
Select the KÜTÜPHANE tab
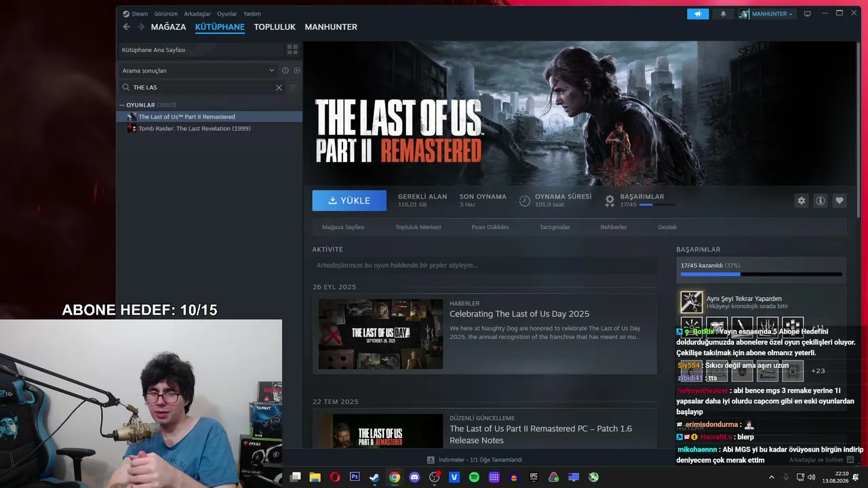pos(220,27)
